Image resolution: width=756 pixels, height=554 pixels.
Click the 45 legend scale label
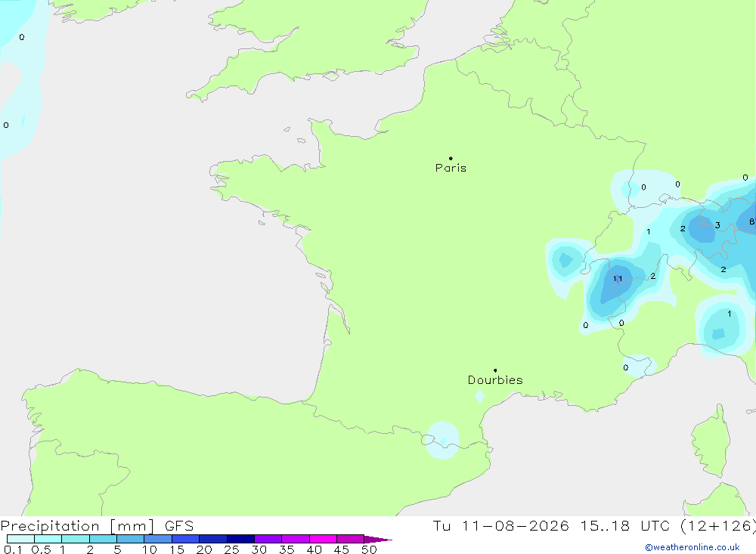pyautogui.click(x=342, y=549)
